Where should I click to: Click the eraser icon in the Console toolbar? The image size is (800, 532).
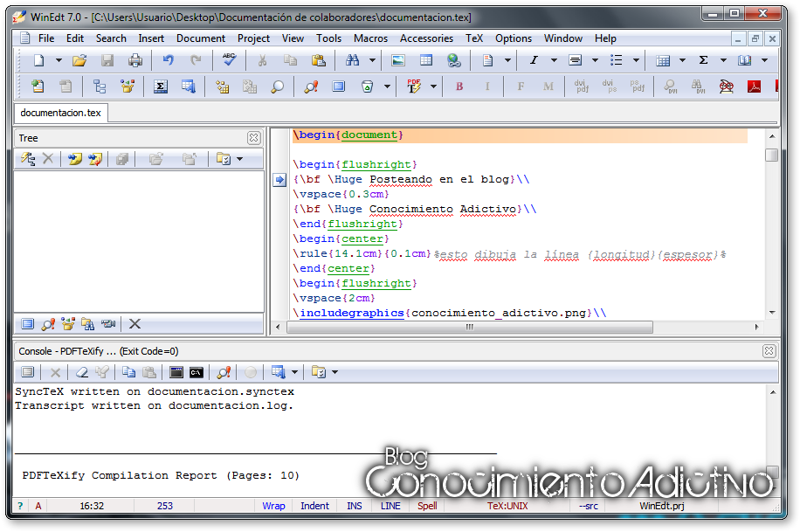(x=81, y=372)
